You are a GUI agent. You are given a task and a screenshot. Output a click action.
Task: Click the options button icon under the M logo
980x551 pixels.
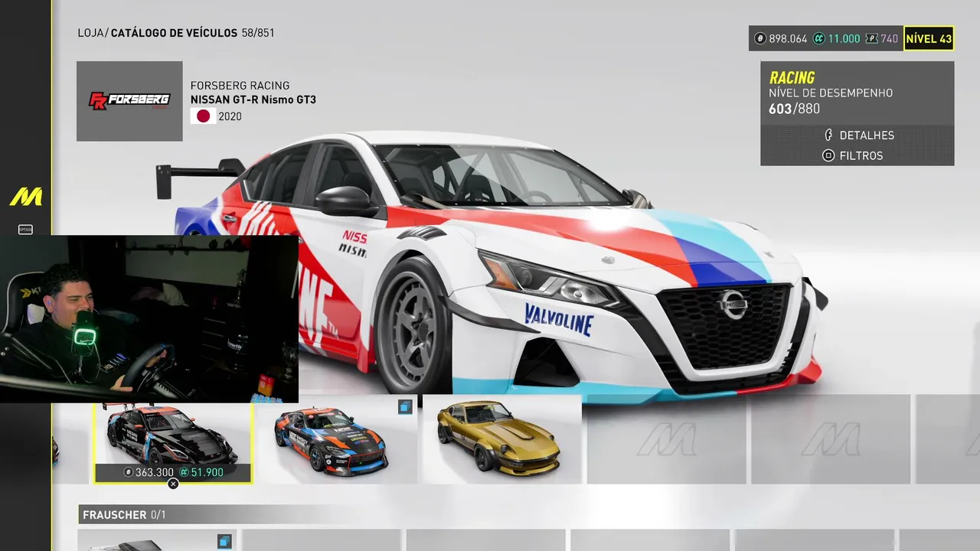point(25,230)
